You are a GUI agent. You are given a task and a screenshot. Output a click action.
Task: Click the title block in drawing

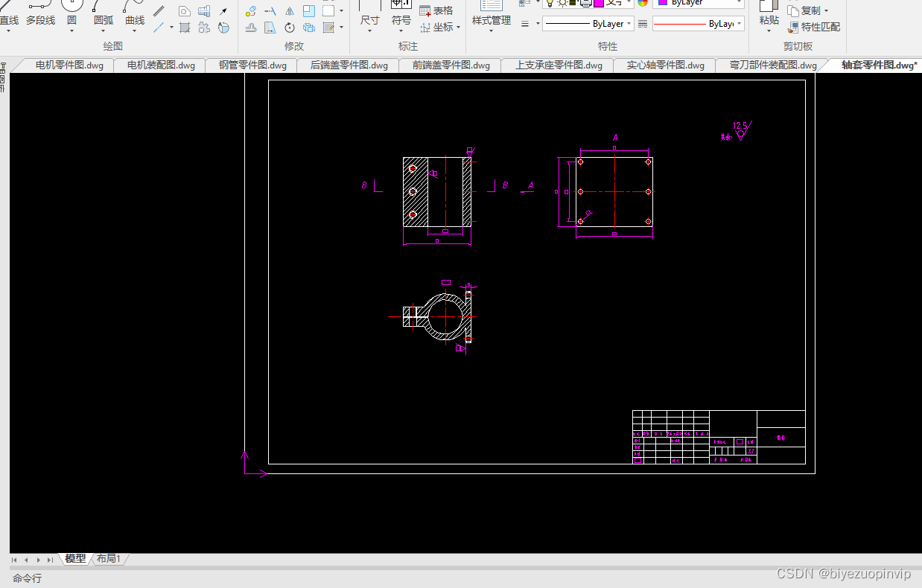tap(719, 437)
